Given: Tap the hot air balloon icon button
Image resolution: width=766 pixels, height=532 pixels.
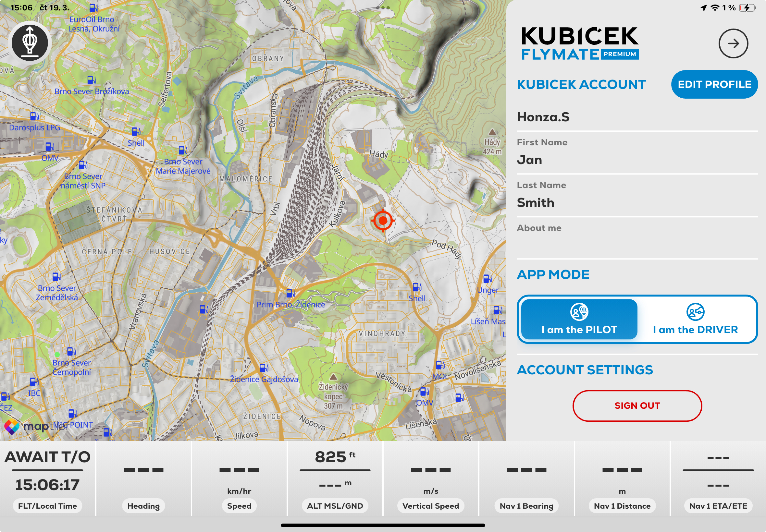Looking at the screenshot, I should coord(30,43).
